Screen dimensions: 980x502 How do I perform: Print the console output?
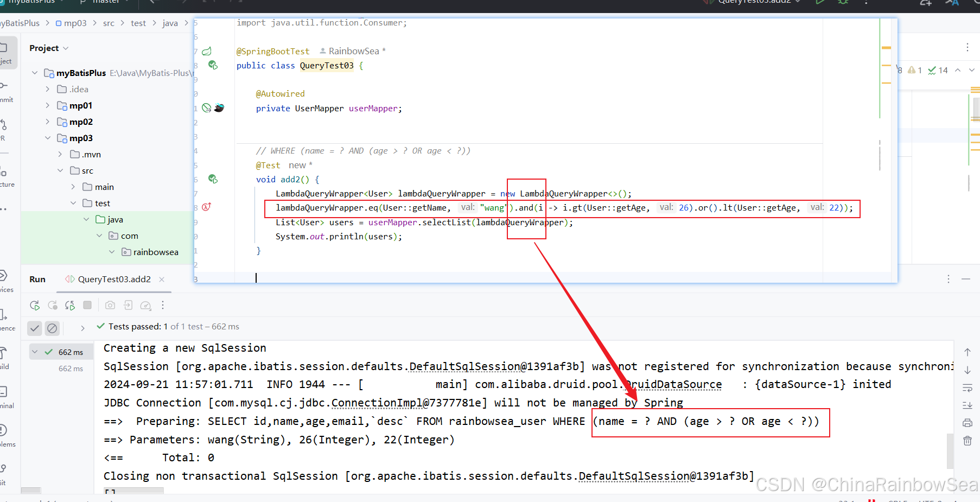[968, 423]
